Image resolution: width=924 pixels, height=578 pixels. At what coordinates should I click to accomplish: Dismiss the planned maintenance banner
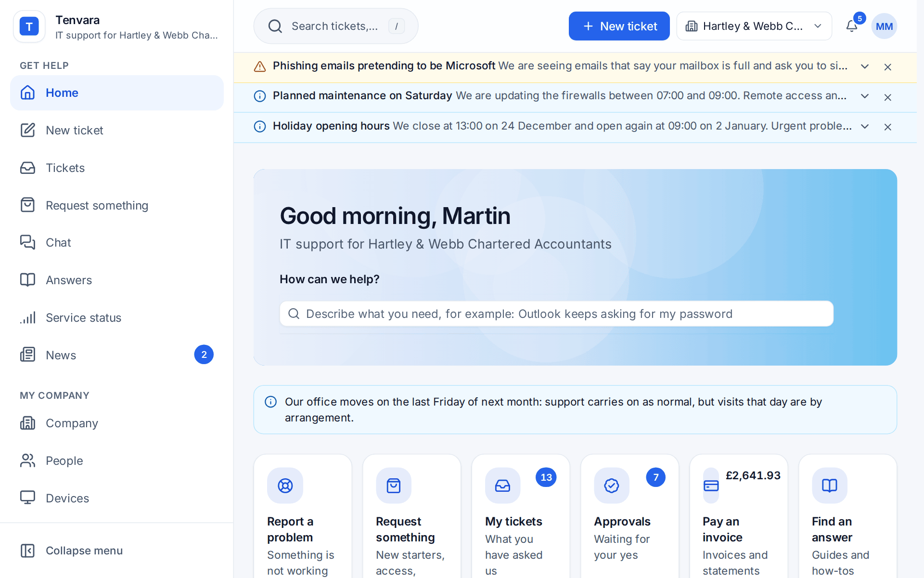pos(888,97)
